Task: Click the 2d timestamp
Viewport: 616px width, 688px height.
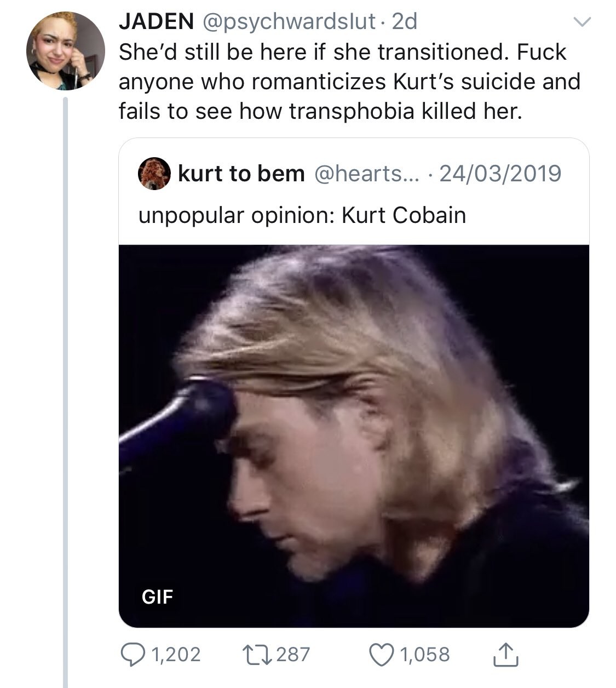Action: click(x=405, y=22)
